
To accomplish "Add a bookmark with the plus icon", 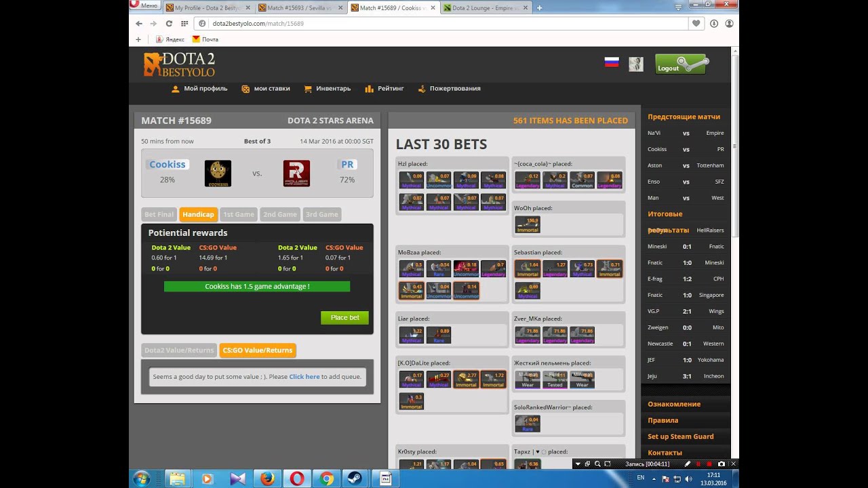I will click(x=138, y=39).
